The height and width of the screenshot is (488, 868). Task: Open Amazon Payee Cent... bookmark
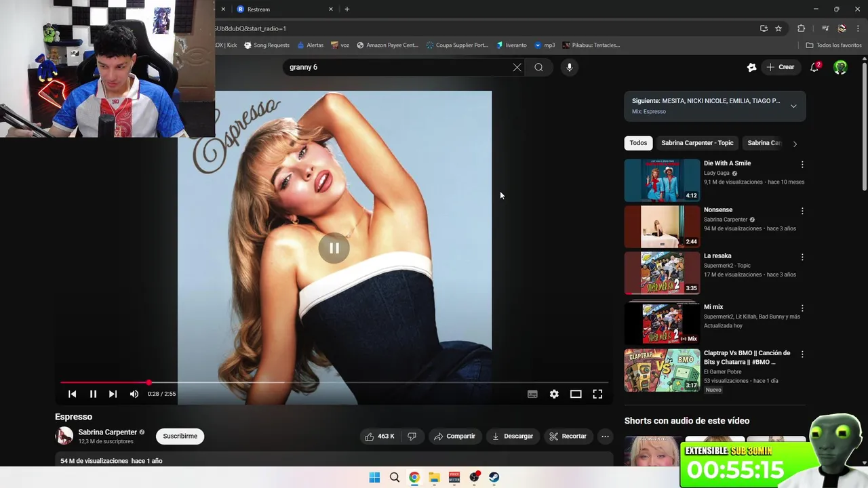[x=387, y=45]
